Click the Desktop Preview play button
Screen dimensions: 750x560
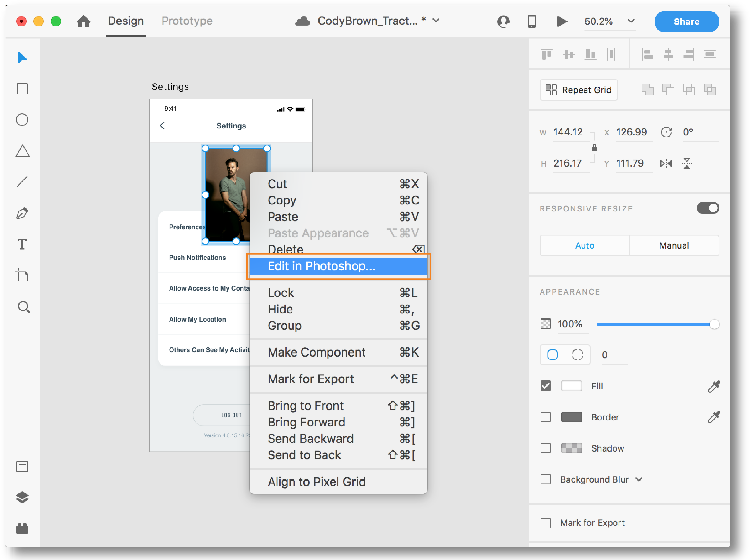pos(562,22)
